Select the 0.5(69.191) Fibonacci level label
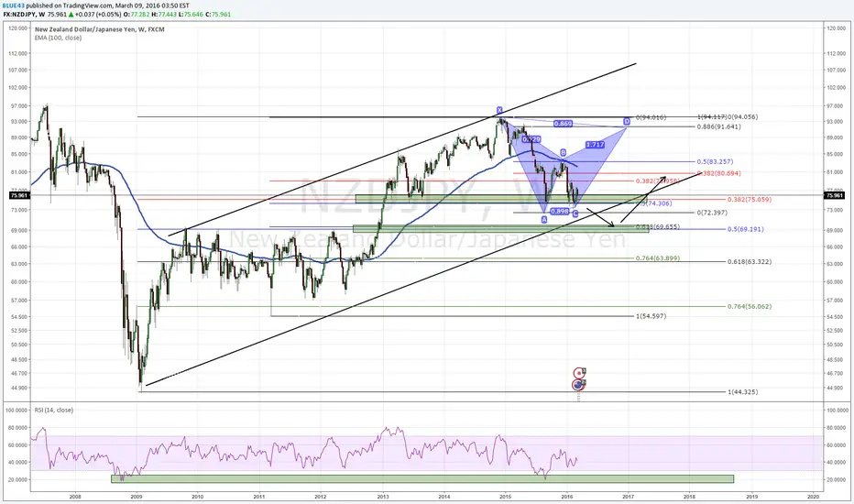 coord(746,229)
